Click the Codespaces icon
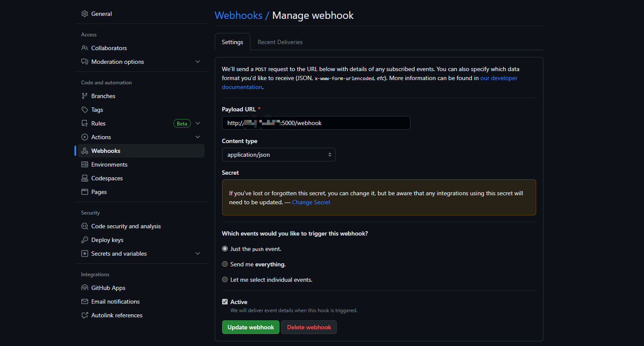Image resolution: width=644 pixels, height=346 pixels. click(x=85, y=178)
